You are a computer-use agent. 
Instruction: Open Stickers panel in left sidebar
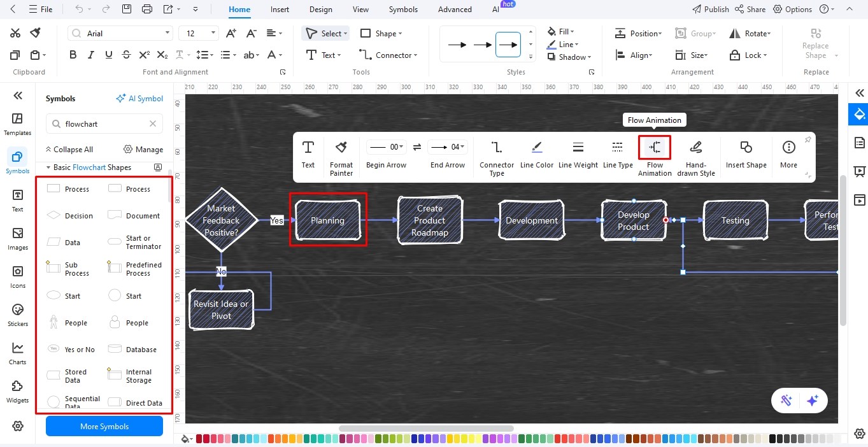click(x=18, y=315)
